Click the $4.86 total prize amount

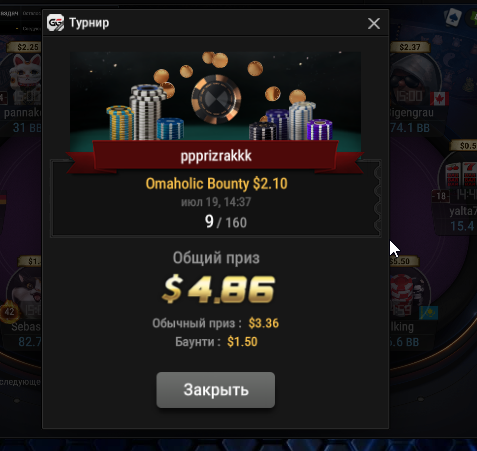point(218,289)
